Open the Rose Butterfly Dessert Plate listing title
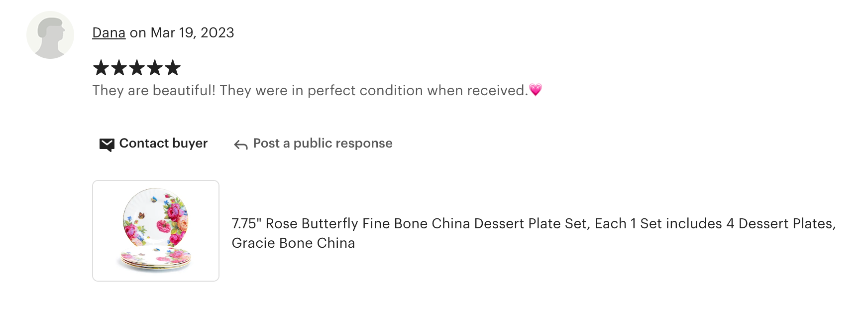868x326 pixels. 533,224
